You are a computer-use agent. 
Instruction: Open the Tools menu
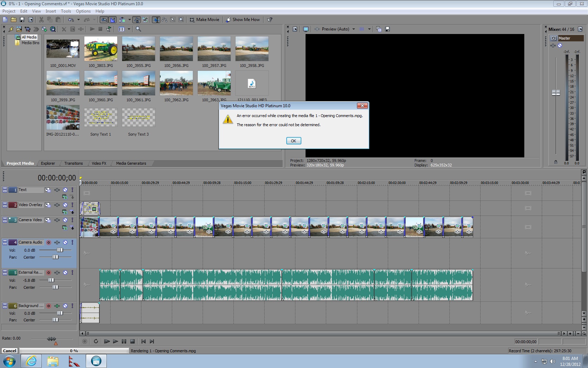click(66, 11)
